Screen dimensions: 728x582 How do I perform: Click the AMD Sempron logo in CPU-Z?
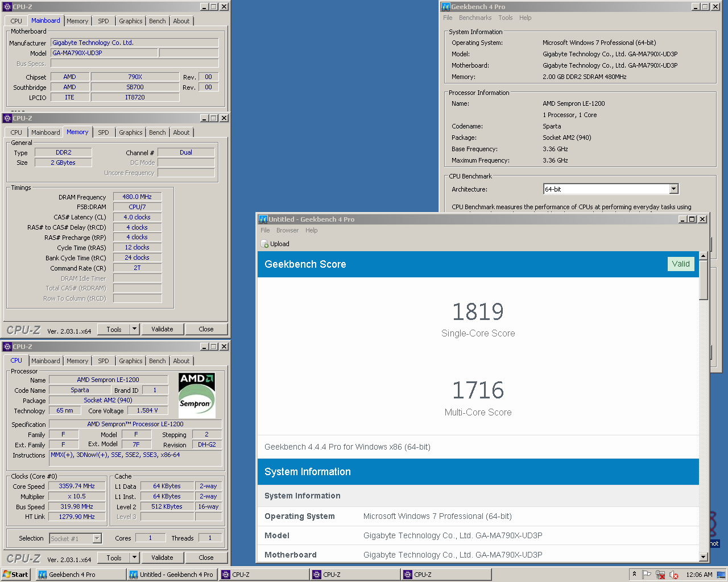(x=197, y=396)
